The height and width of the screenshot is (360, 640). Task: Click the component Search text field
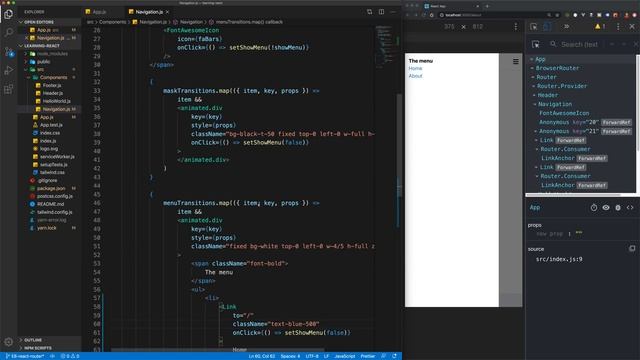580,44
